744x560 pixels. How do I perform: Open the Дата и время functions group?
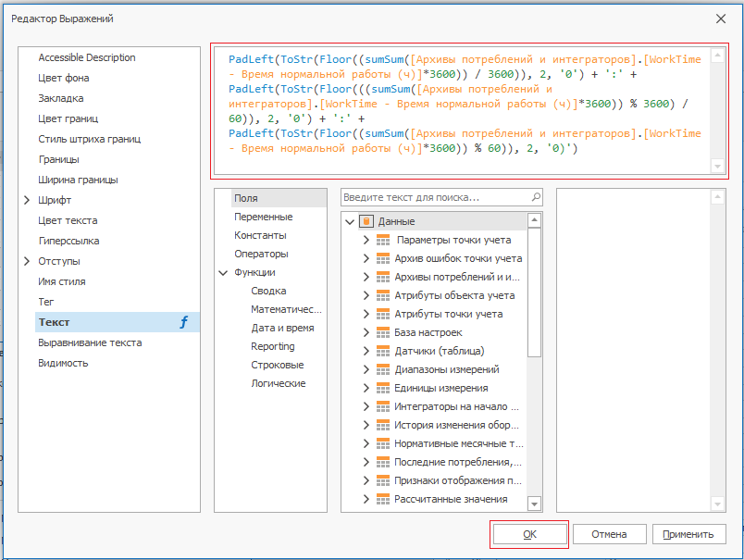pos(282,328)
